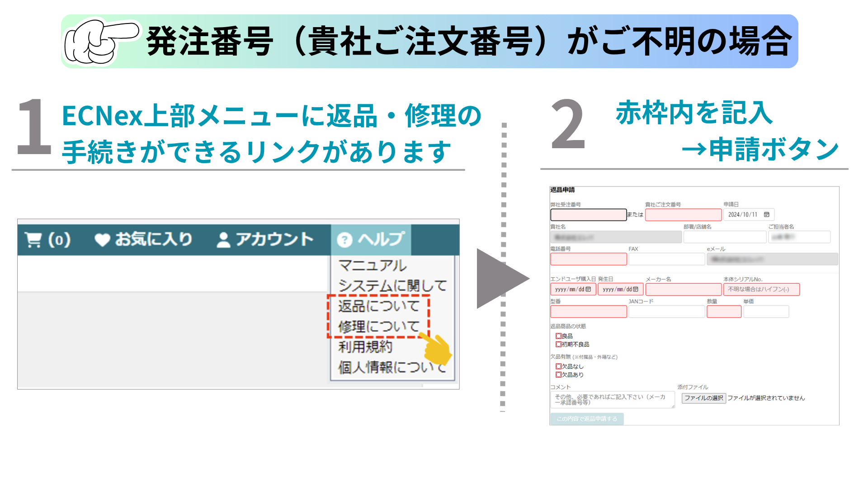
Task: Click the question mark icon on ヘルプ
Action: [x=345, y=239]
